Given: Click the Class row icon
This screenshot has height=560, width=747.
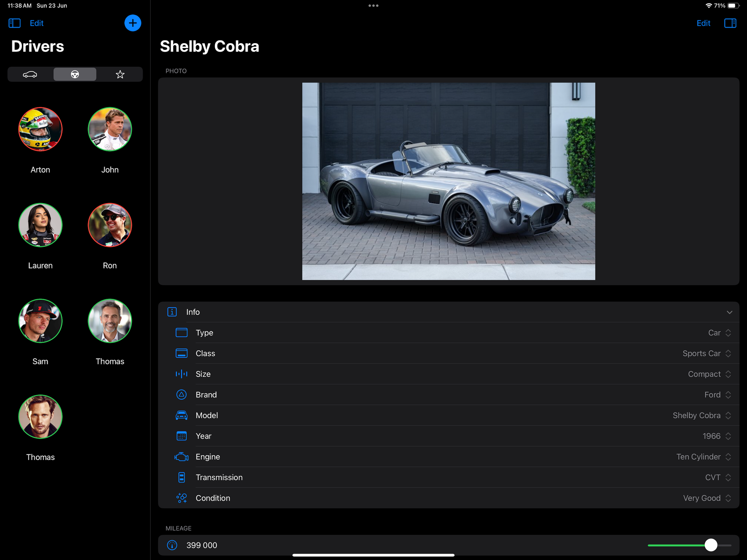Looking at the screenshot, I should point(181,353).
